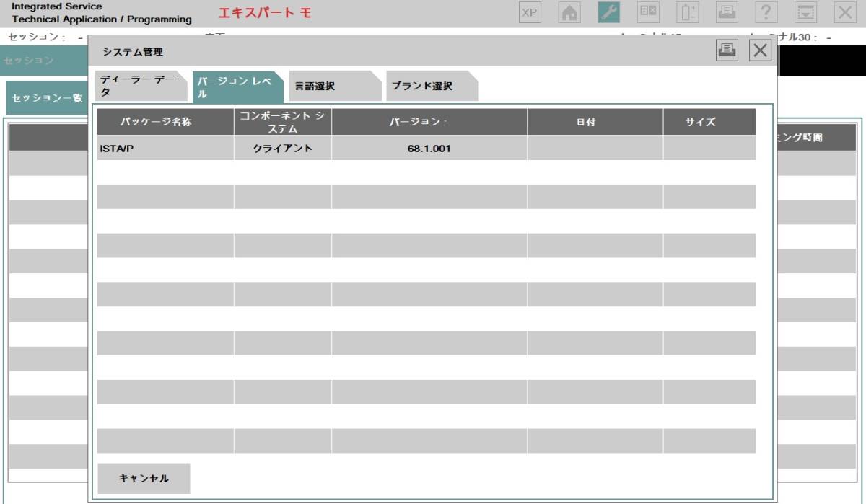Click the エキスパート モ mode label
This screenshot has width=866, height=504.
tap(266, 13)
